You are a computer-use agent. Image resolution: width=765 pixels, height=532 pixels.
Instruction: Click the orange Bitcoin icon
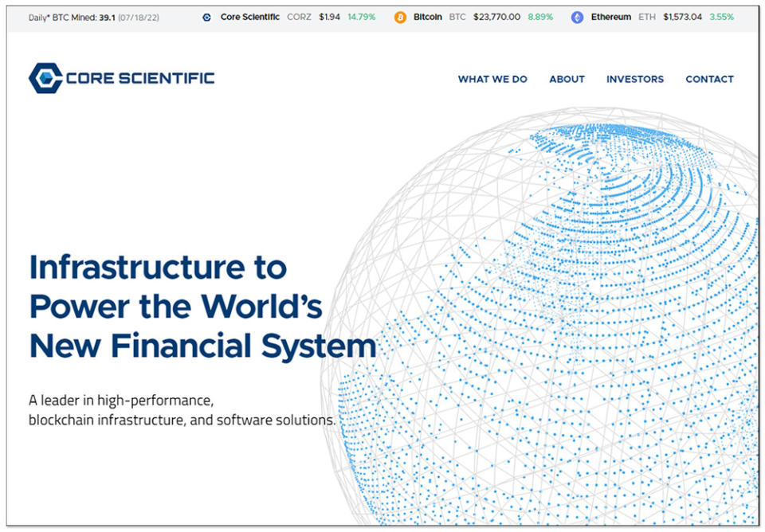point(400,18)
